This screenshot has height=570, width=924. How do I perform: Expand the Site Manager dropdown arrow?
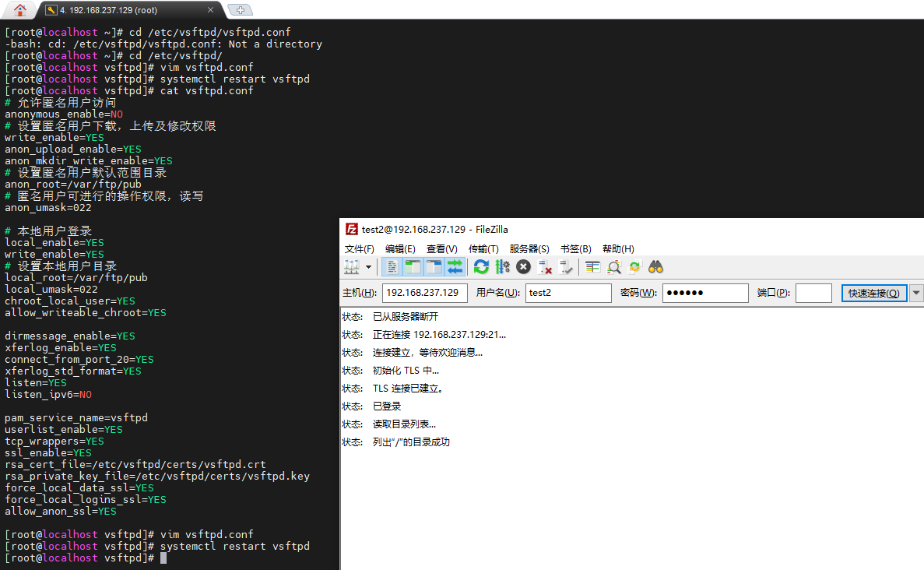click(x=368, y=267)
